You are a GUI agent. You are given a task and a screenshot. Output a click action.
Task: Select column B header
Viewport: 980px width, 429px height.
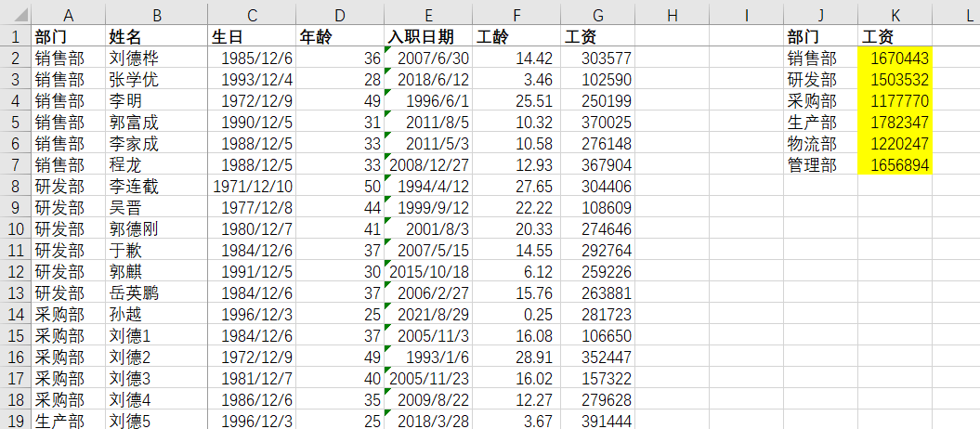pos(157,14)
